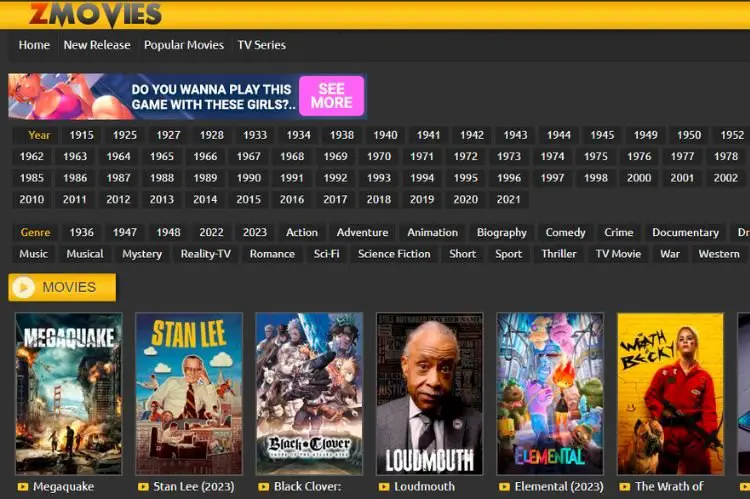Image resolution: width=750 pixels, height=499 pixels.
Task: Open the Reality-TV genre
Action: 206,254
